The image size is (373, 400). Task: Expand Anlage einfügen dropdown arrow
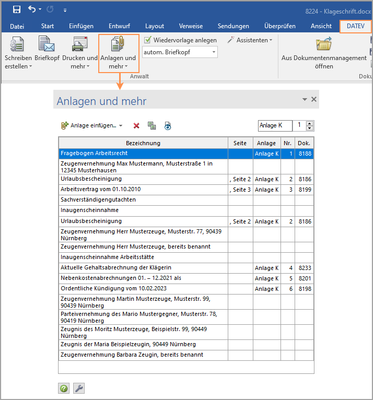coord(121,126)
